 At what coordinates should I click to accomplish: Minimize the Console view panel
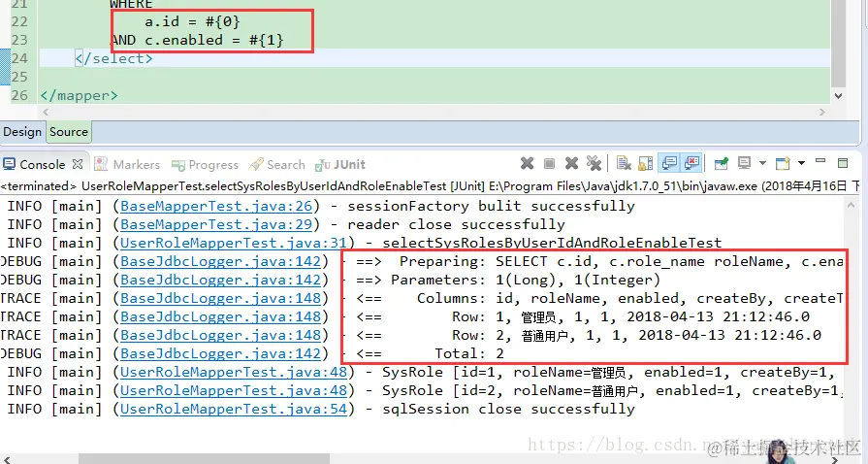pyautogui.click(x=820, y=161)
